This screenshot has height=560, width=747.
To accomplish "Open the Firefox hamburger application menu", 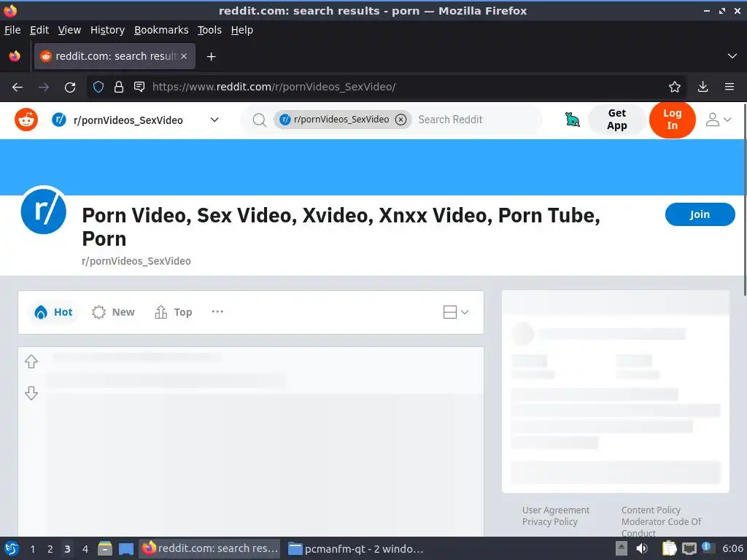I will (729, 87).
